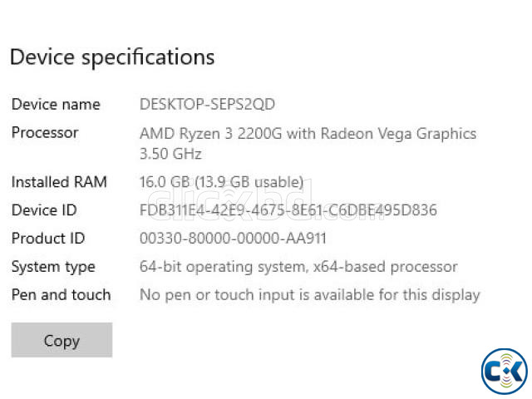Click the Device ID value starting FDB311E4
The width and height of the screenshot is (532, 399).
pyautogui.click(x=288, y=210)
